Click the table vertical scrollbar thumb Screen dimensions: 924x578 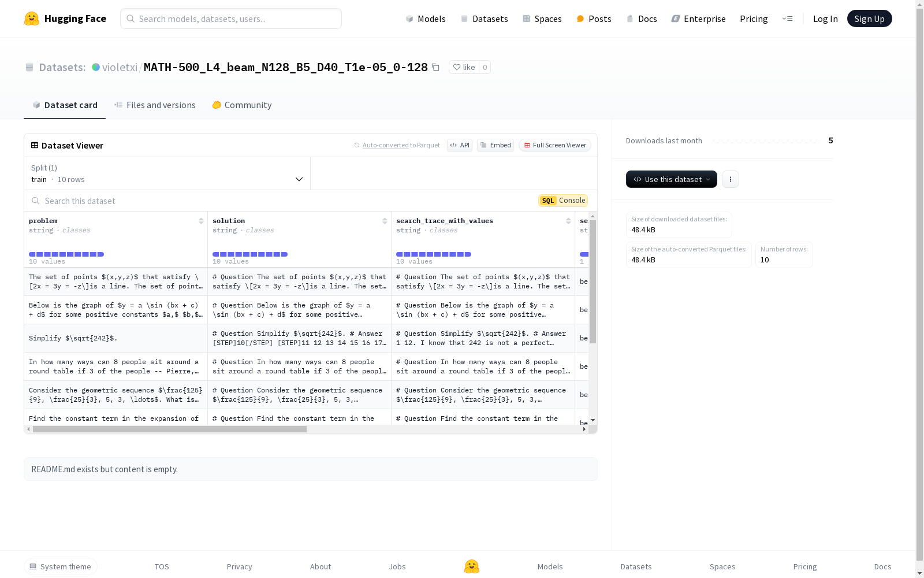[593, 281]
